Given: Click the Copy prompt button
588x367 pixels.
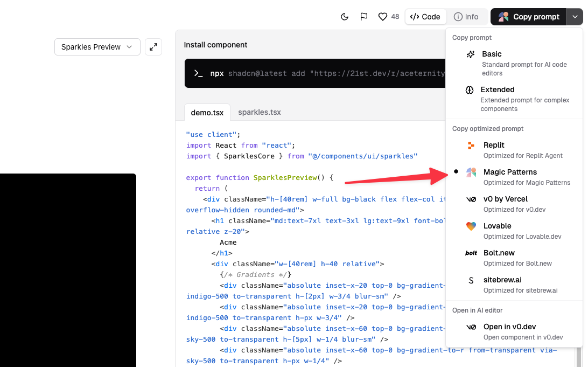Looking at the screenshot, I should click(x=528, y=17).
